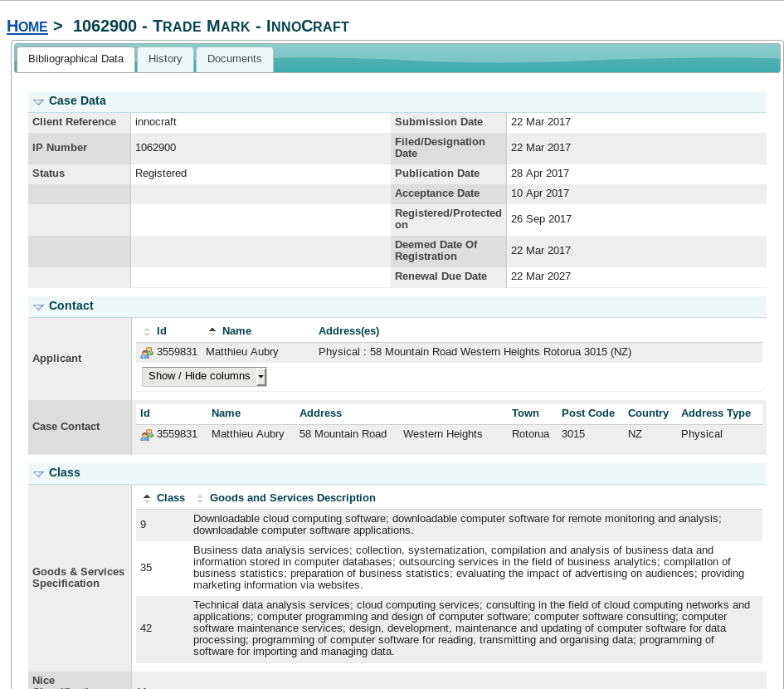Select case contact address 58 Mountain Road
The image size is (784, 689).
(x=343, y=434)
